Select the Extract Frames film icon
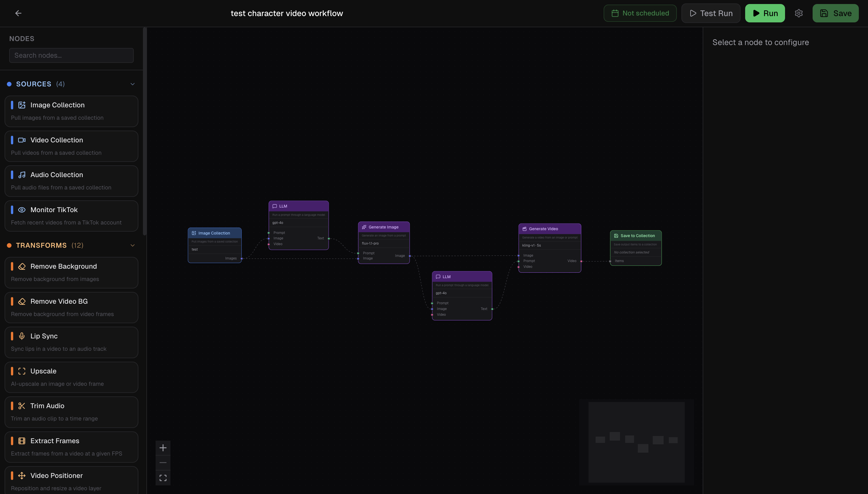868x494 pixels. tap(22, 440)
